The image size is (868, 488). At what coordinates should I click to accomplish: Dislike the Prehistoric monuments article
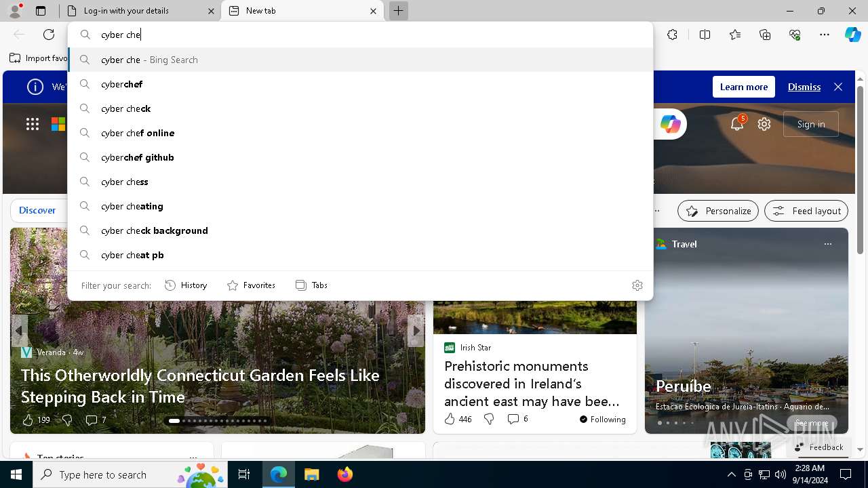489,420
